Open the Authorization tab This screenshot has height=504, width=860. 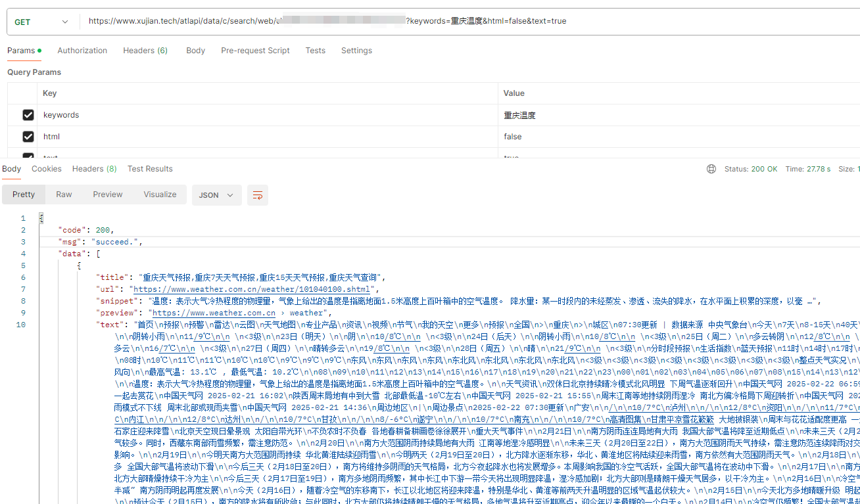pos(82,51)
